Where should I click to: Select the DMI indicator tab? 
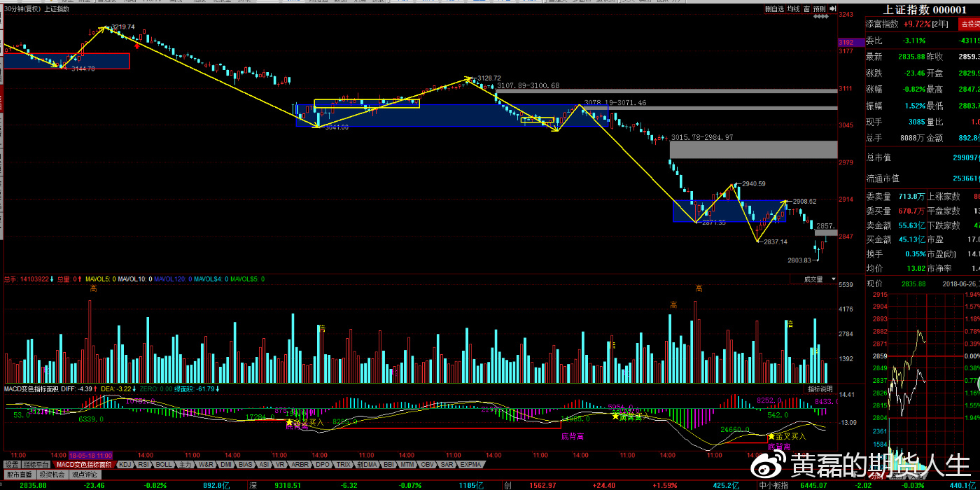tap(226, 464)
